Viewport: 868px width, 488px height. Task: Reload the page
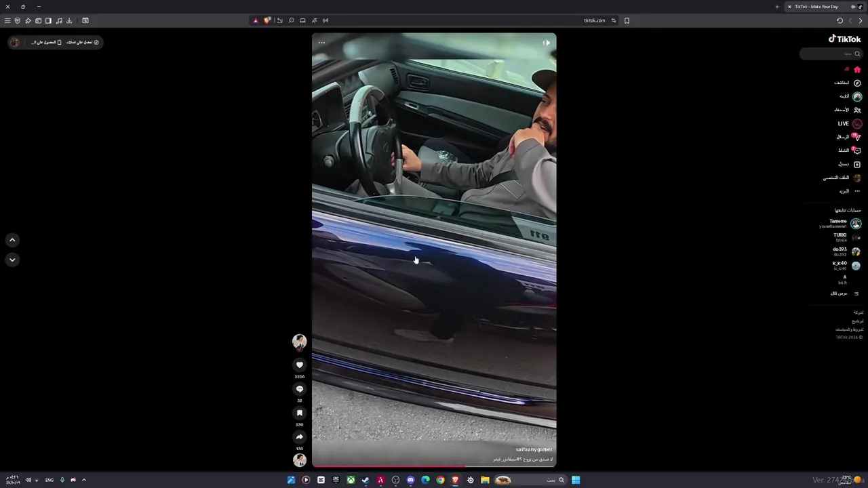click(840, 20)
